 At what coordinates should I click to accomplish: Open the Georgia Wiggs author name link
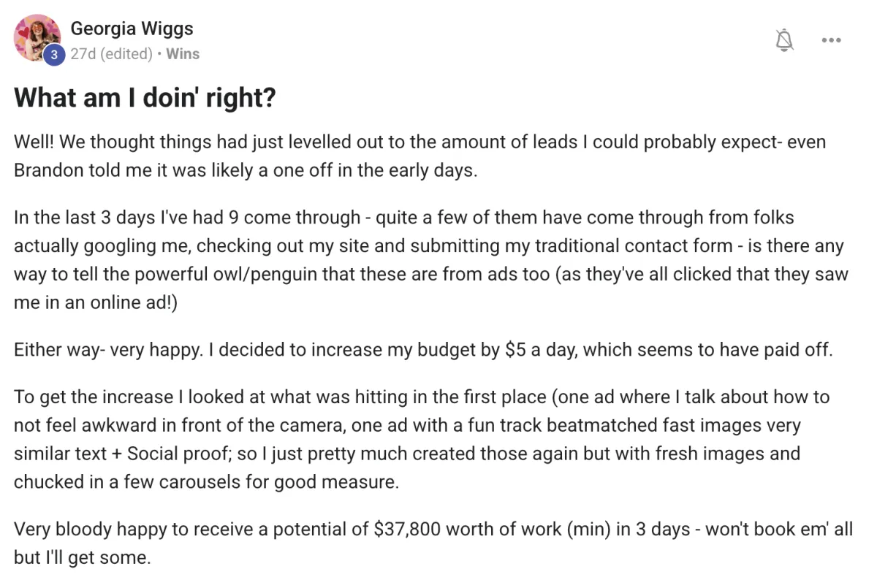point(132,28)
